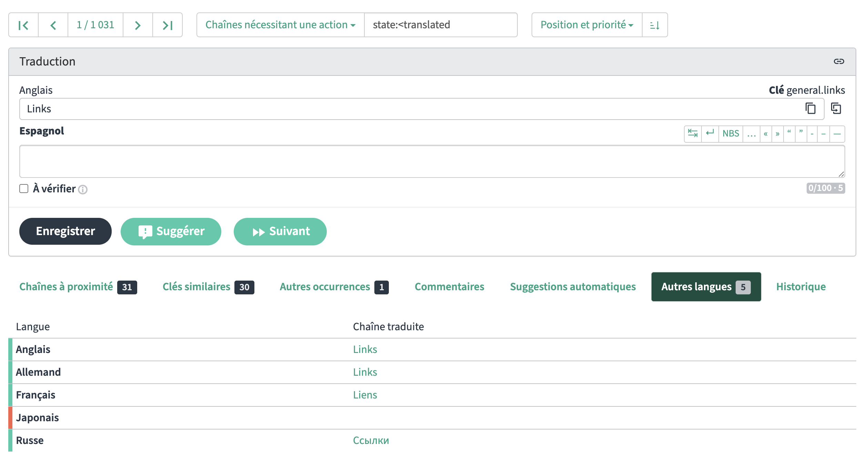The image size is (868, 475).
Task: Insert opening curly quote “
Action: click(789, 133)
